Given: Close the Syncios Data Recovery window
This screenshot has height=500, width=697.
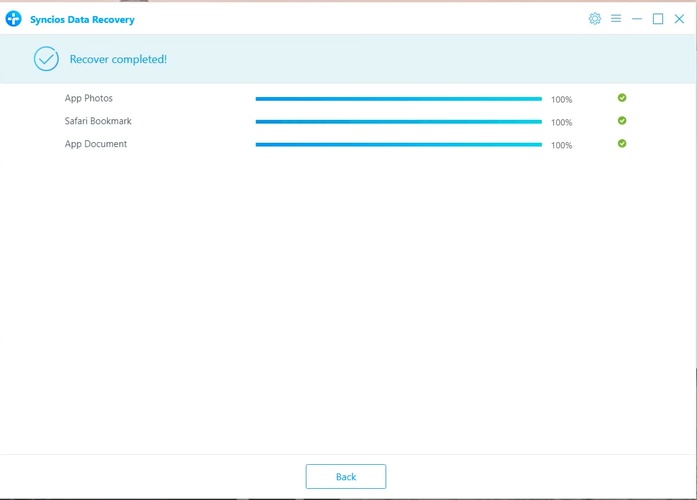Looking at the screenshot, I should click(679, 19).
